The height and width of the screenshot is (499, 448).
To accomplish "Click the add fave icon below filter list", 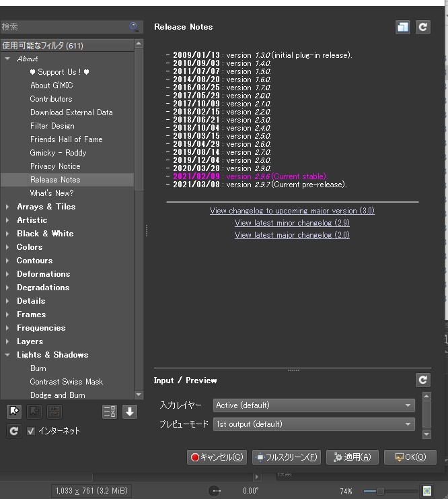I will [14, 411].
